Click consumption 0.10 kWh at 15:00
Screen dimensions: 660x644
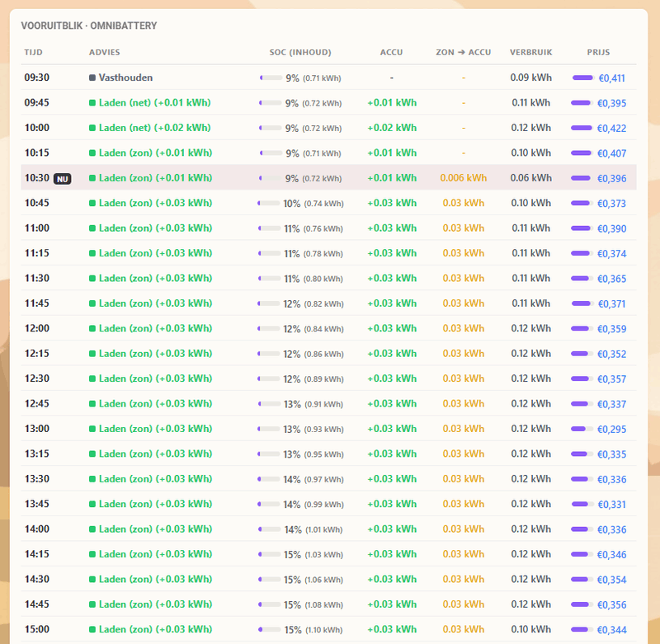(530, 629)
